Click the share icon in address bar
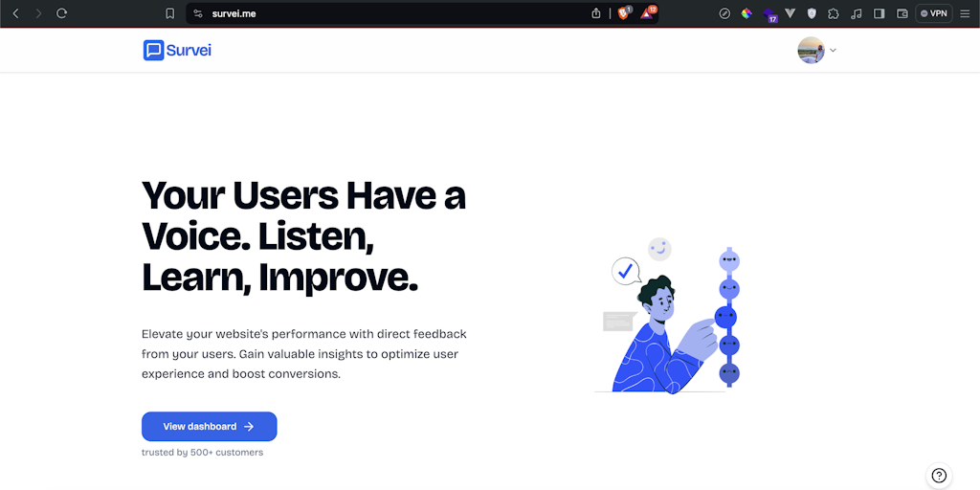The width and height of the screenshot is (980, 490). (x=596, y=13)
